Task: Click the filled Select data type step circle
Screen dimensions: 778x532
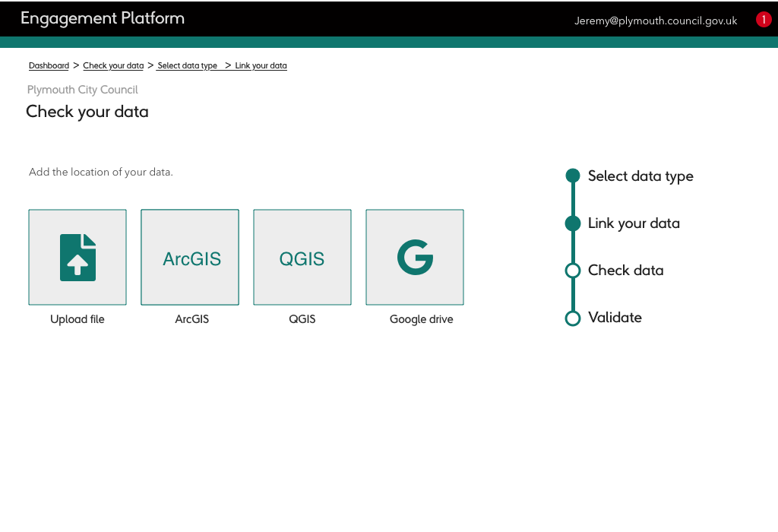Action: click(x=573, y=176)
